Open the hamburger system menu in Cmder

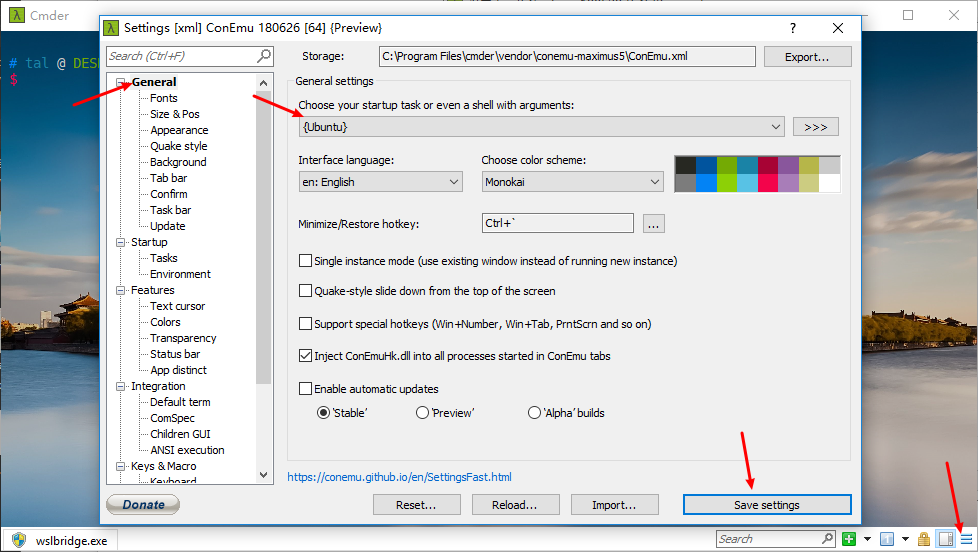click(966, 539)
